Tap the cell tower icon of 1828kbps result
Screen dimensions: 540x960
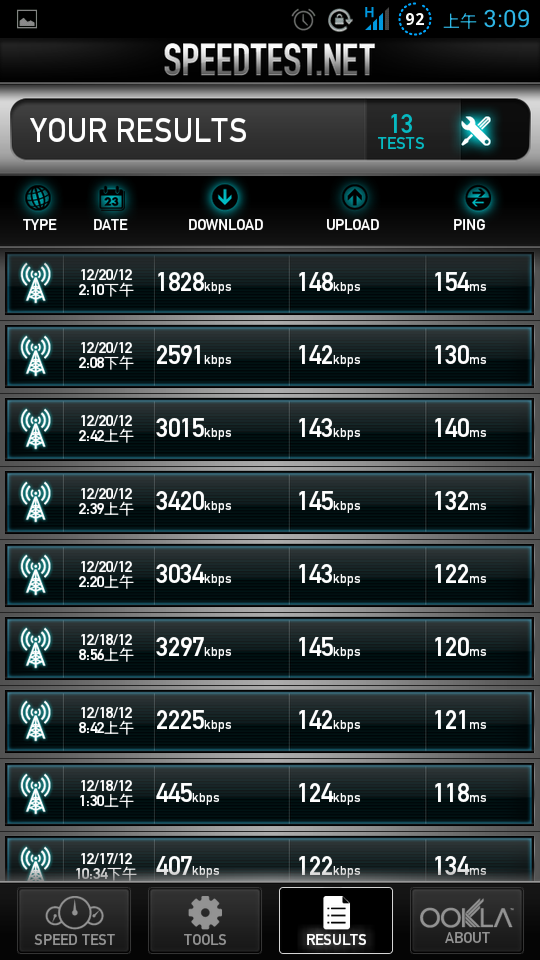pyautogui.click(x=36, y=283)
